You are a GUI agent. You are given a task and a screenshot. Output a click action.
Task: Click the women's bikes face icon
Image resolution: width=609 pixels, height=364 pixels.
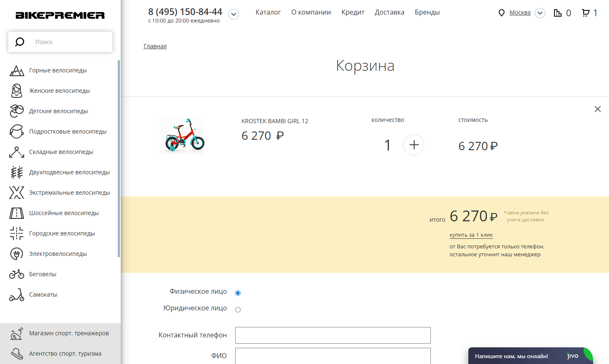pos(17,91)
